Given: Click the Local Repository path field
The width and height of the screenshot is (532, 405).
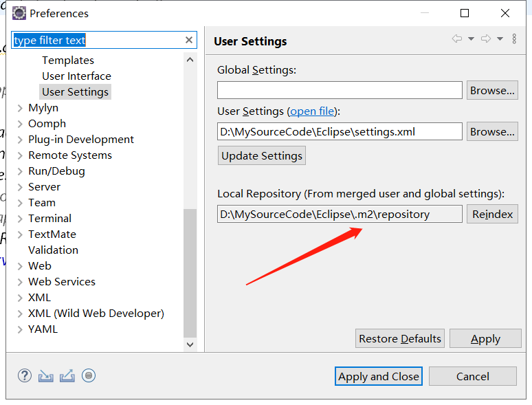Looking at the screenshot, I should pos(340,214).
